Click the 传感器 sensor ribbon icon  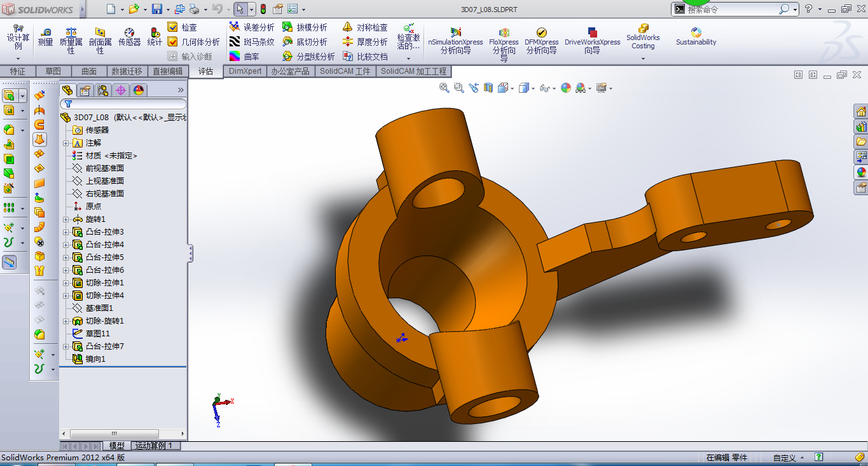[129, 37]
